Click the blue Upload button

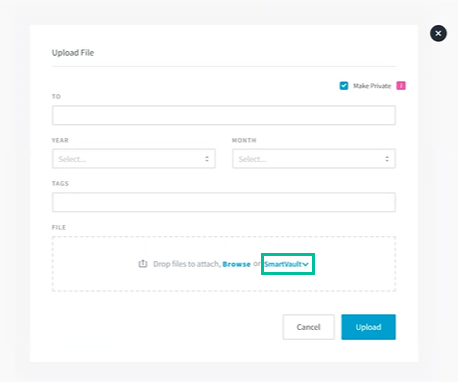click(x=368, y=327)
